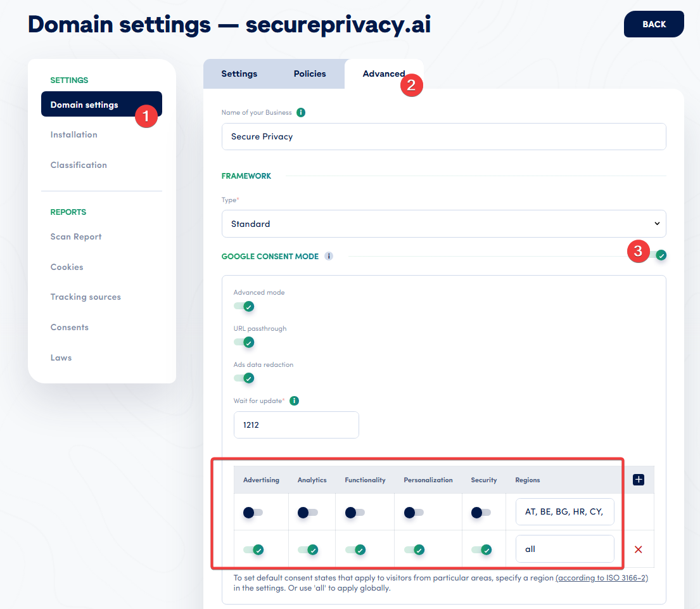Open the Google Consent Mode info tooltip

click(x=328, y=256)
